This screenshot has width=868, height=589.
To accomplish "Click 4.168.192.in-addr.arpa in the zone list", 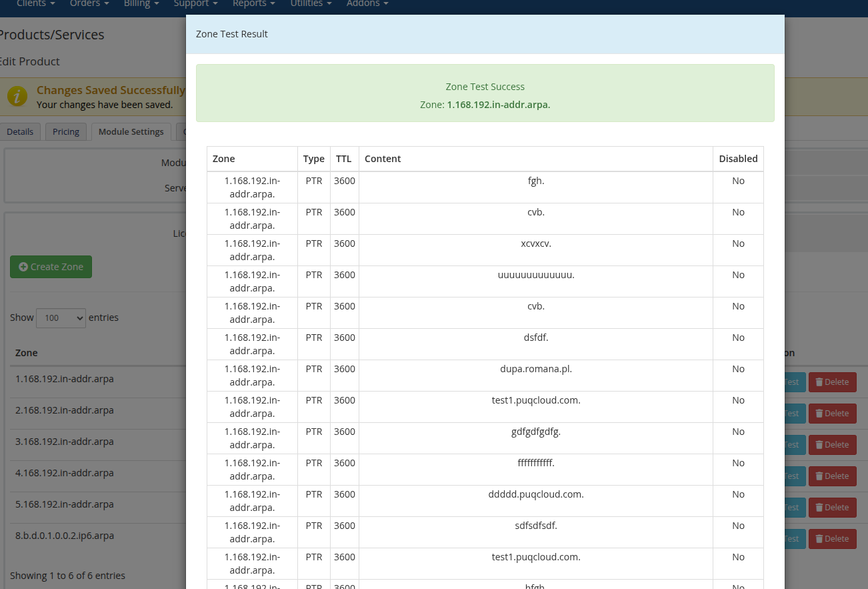I will [65, 473].
